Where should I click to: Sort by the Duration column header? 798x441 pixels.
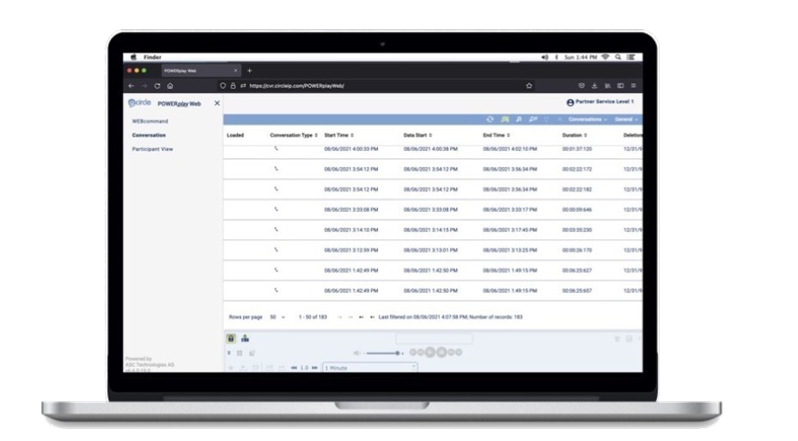[574, 134]
